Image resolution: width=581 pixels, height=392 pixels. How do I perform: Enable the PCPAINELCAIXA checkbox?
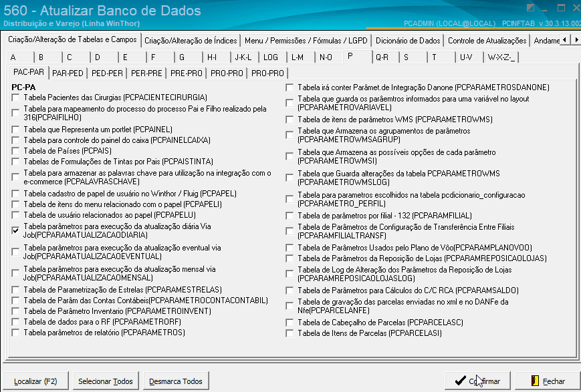pos(15,140)
